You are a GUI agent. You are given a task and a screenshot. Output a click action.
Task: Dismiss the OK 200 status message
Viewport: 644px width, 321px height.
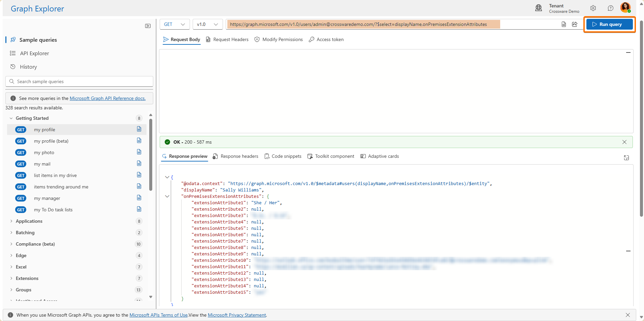(x=624, y=142)
